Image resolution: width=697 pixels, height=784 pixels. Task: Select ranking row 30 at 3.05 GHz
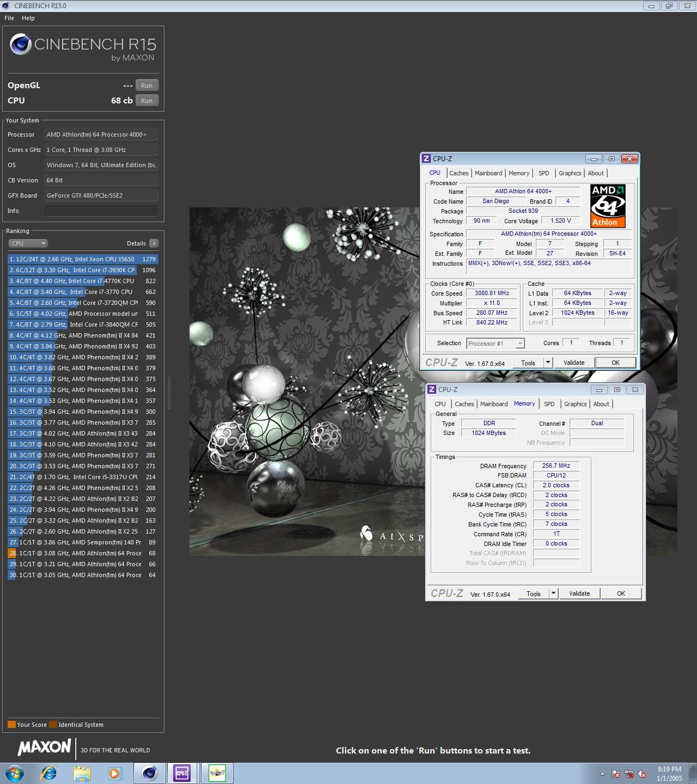83,575
